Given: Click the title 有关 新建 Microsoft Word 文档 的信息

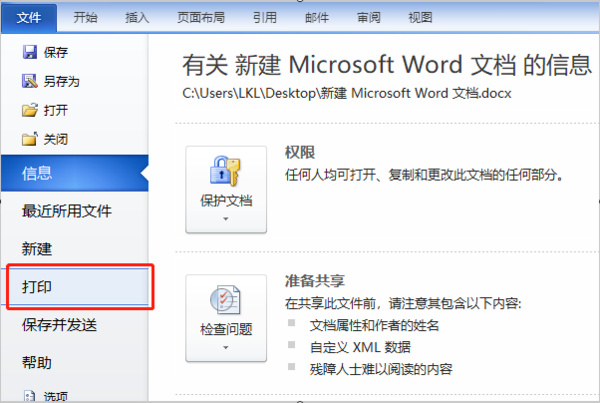Looking at the screenshot, I should [387, 64].
